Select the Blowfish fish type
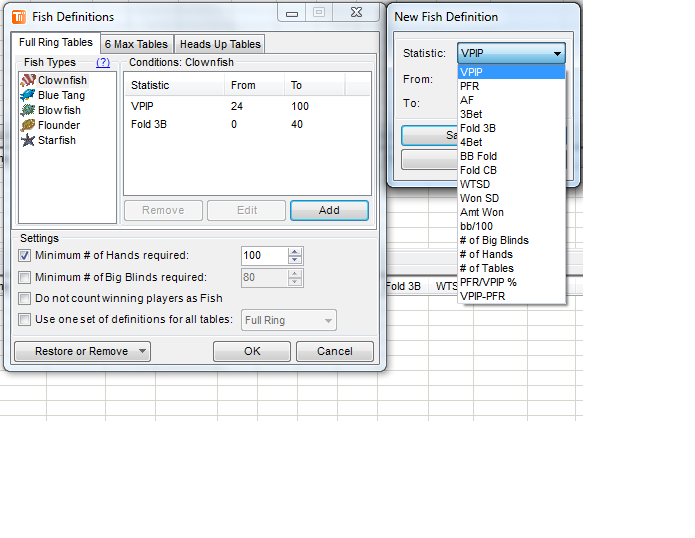 [x=59, y=110]
